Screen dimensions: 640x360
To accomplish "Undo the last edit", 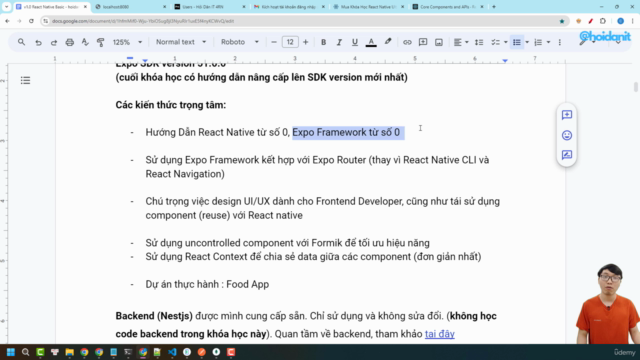I will tap(38, 42).
